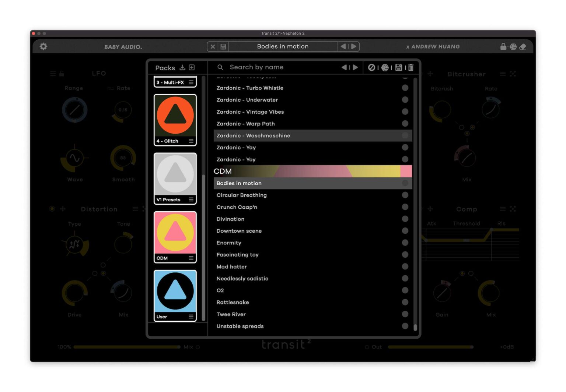
Task: Toggle the favorite circle next to Divination
Action: pyautogui.click(x=405, y=219)
